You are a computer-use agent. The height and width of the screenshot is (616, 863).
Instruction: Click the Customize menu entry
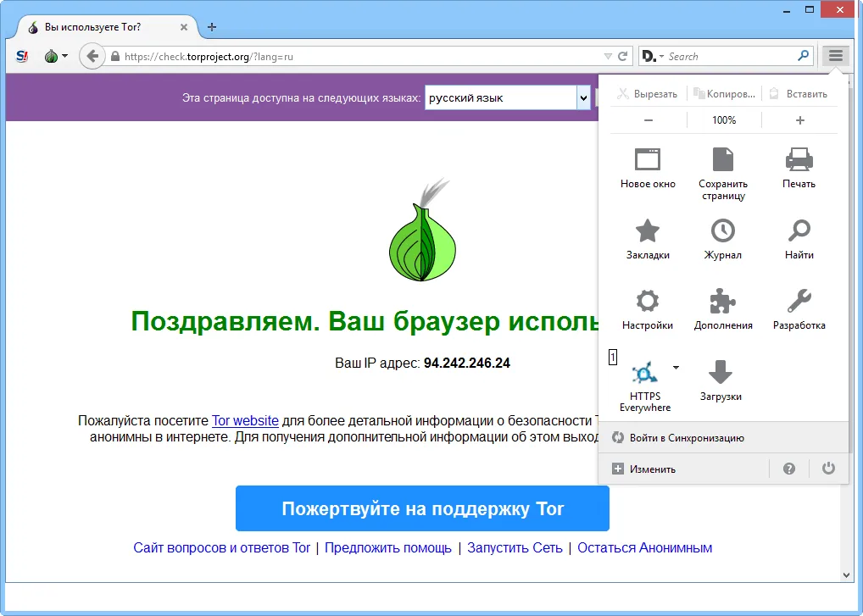pyautogui.click(x=652, y=469)
